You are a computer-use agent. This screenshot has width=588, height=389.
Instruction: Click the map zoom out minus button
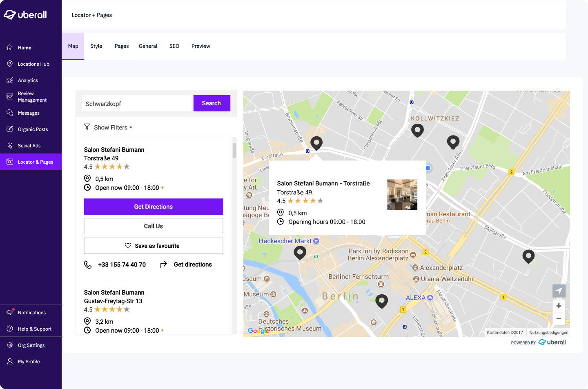[559, 318]
